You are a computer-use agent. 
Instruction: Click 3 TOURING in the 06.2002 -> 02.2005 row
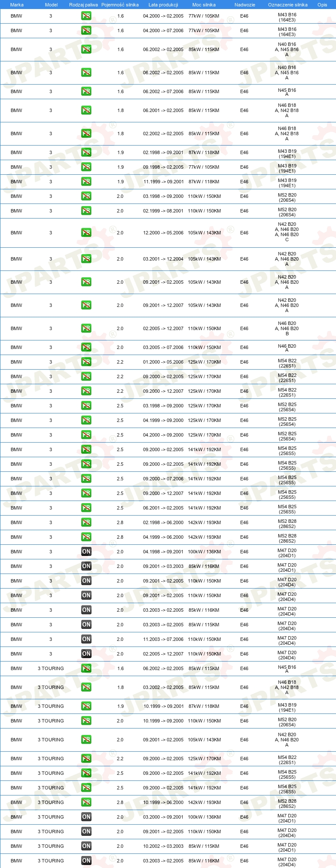(x=51, y=668)
